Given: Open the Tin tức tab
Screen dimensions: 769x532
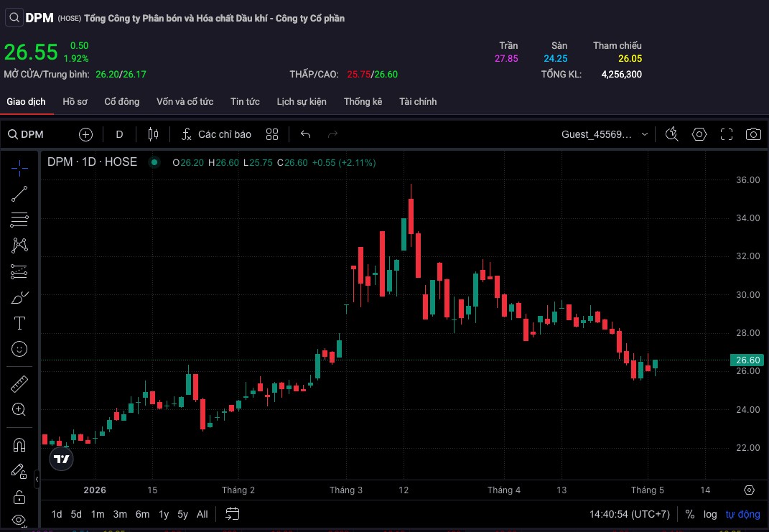Looking at the screenshot, I should (x=246, y=101).
